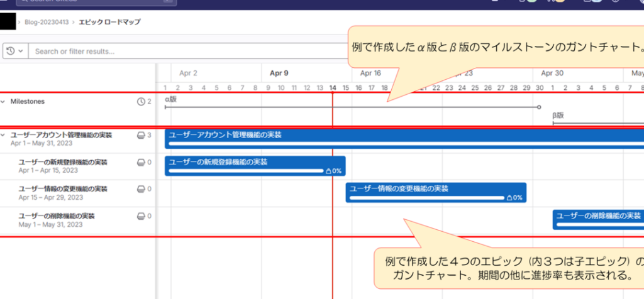The width and height of the screenshot is (644, 299).
Task: Click the Apr 9 current week header
Action: click(279, 73)
